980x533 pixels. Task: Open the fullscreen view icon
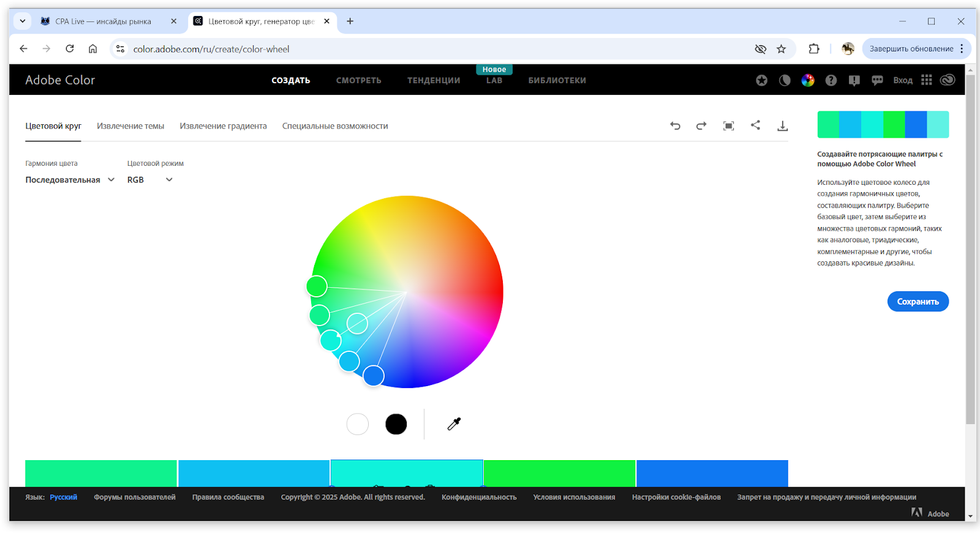point(728,125)
